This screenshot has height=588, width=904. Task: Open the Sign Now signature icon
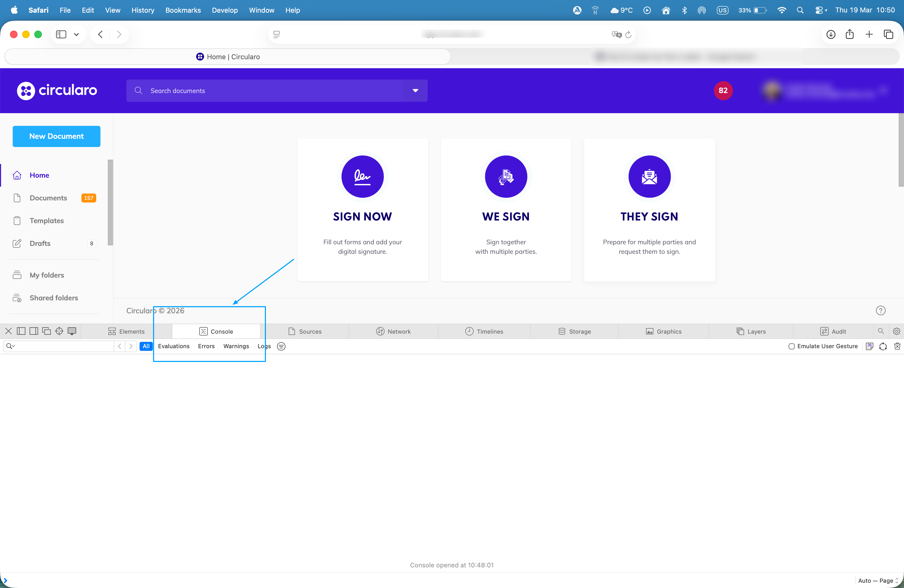click(x=362, y=177)
